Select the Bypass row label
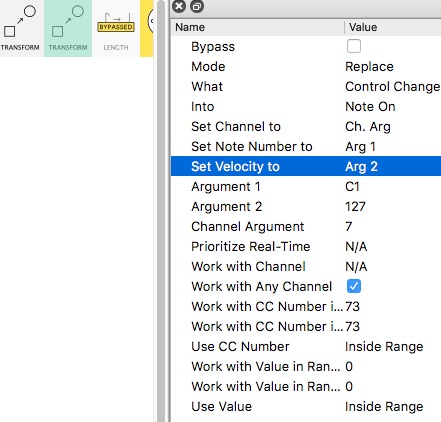 (x=213, y=46)
